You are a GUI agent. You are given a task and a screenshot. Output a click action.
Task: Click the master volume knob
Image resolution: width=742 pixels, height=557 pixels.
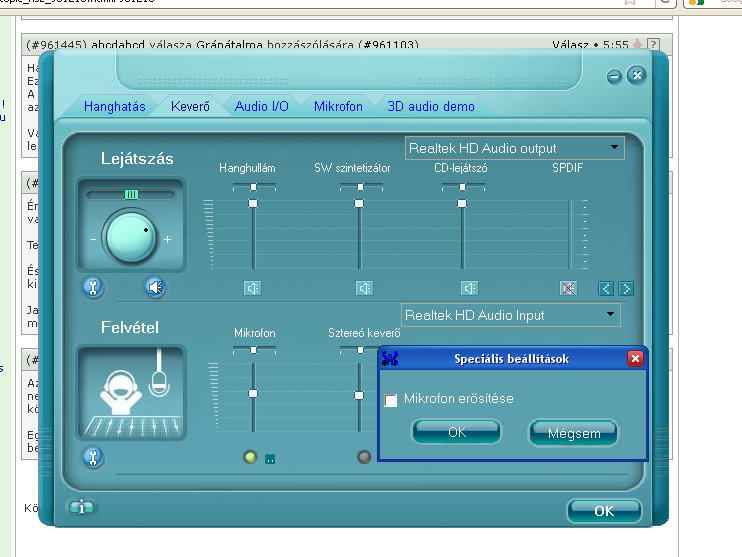(x=131, y=237)
